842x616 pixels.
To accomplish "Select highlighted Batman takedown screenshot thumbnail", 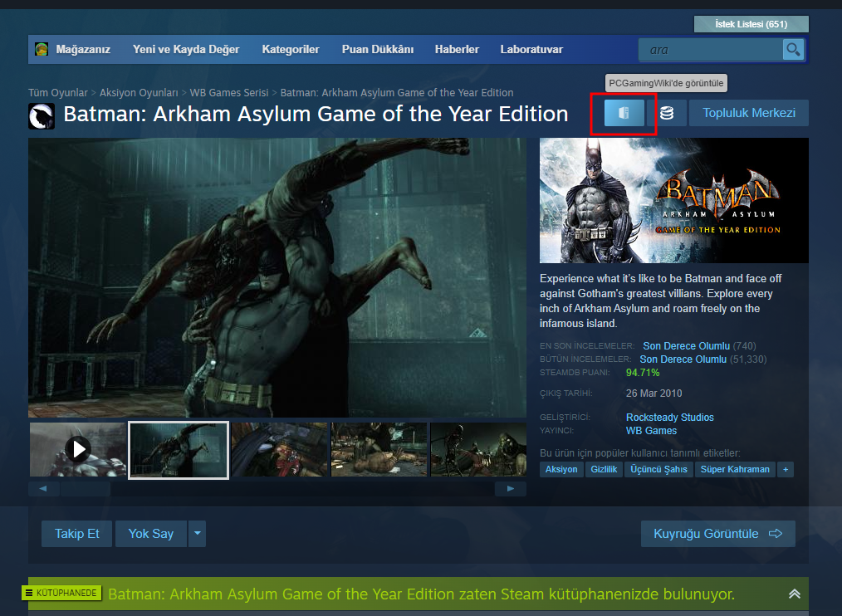I will tap(179, 450).
